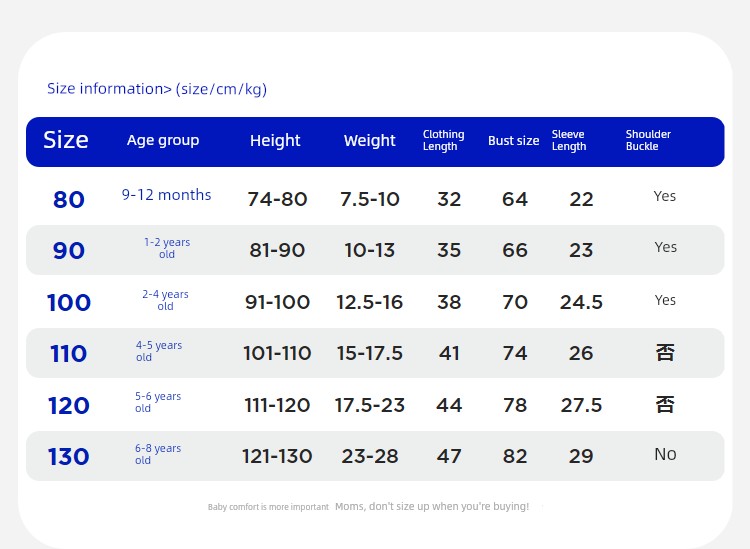Choose size 110 row label
Image resolution: width=750 pixels, height=549 pixels.
click(x=69, y=354)
